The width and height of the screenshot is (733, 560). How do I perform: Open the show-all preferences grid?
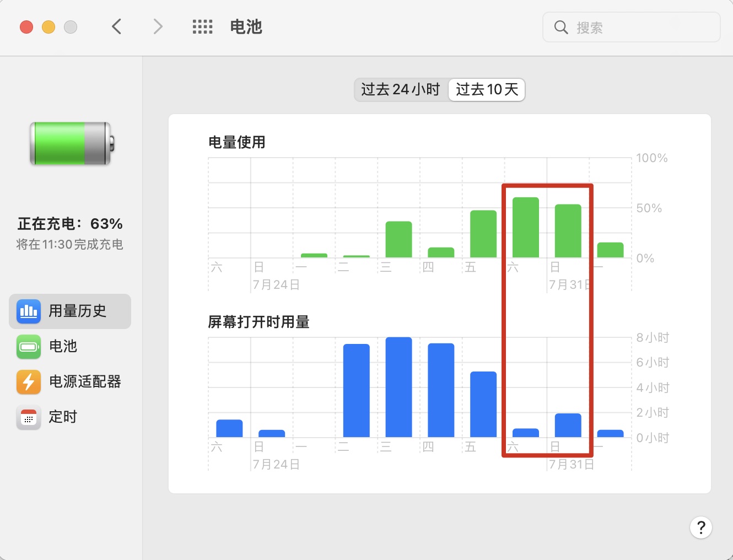point(202,26)
